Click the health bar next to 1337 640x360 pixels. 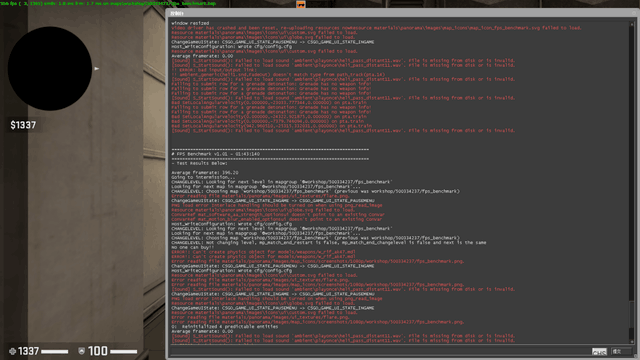coord(55,351)
